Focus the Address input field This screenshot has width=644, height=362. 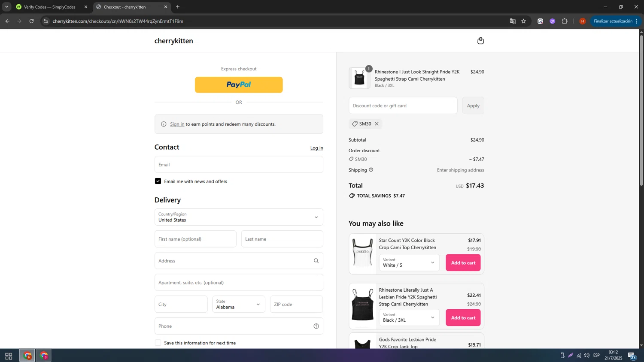tap(239, 261)
